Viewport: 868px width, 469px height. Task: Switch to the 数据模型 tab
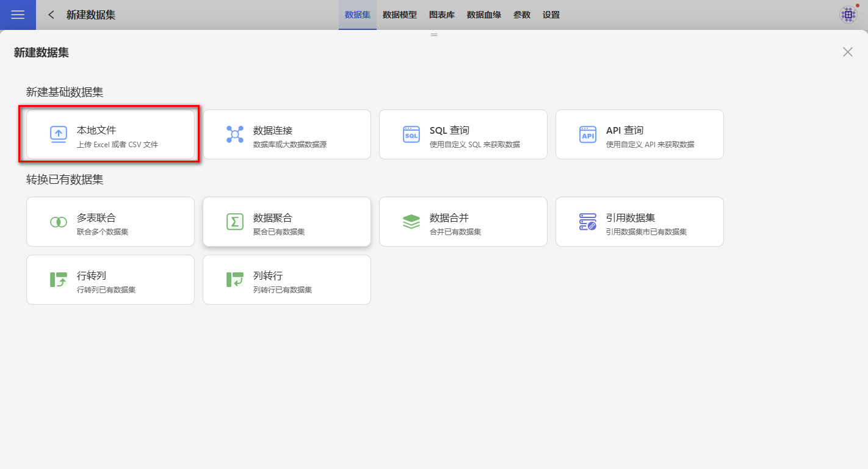[399, 15]
